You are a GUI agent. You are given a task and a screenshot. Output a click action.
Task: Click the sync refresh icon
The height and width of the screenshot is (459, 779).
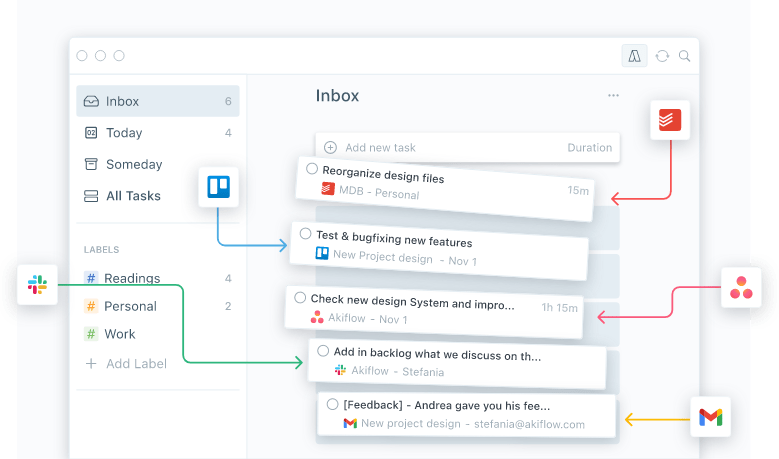[662, 57]
